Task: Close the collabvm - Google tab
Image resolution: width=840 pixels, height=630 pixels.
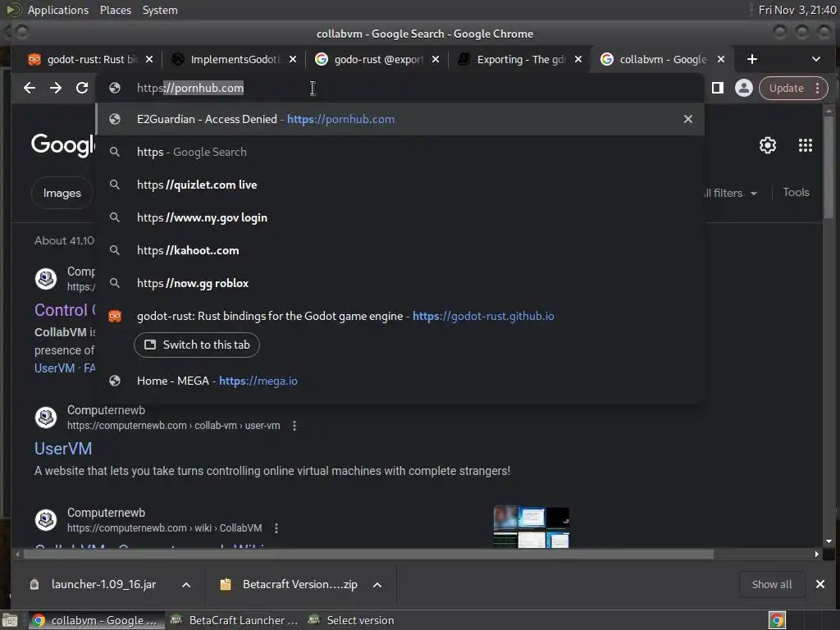Action: [x=721, y=59]
